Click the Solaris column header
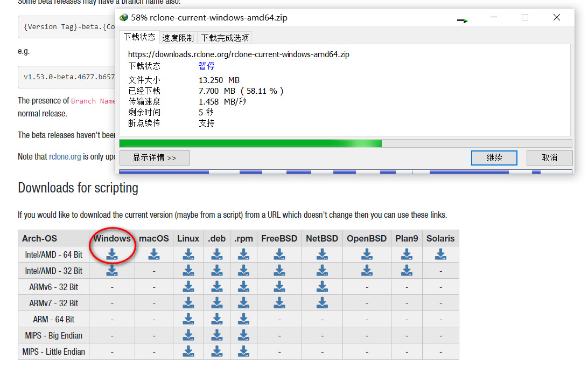This screenshot has height=372, width=588. 440,238
